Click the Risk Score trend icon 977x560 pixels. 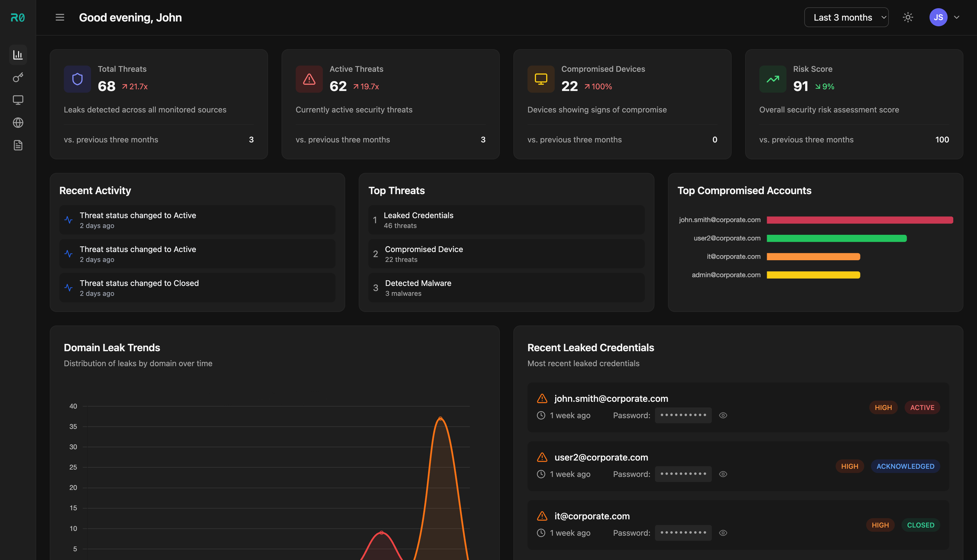coord(773,79)
